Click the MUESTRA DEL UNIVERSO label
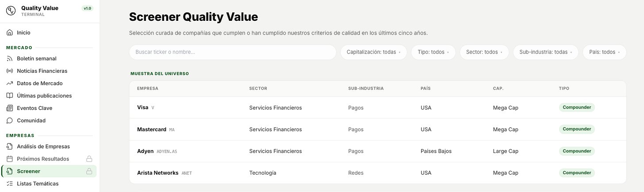644x192 pixels. point(160,74)
